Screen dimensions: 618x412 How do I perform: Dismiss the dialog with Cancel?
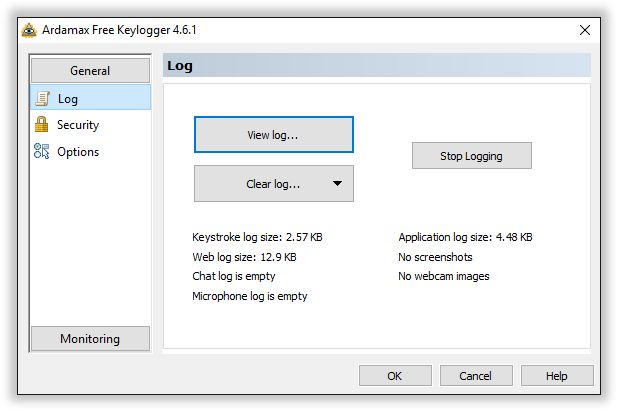(476, 376)
